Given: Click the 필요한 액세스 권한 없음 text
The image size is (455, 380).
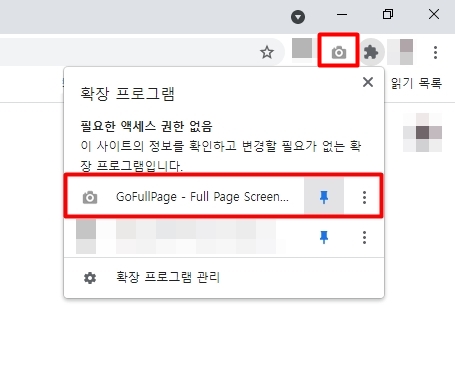Looking at the screenshot, I should [x=146, y=126].
